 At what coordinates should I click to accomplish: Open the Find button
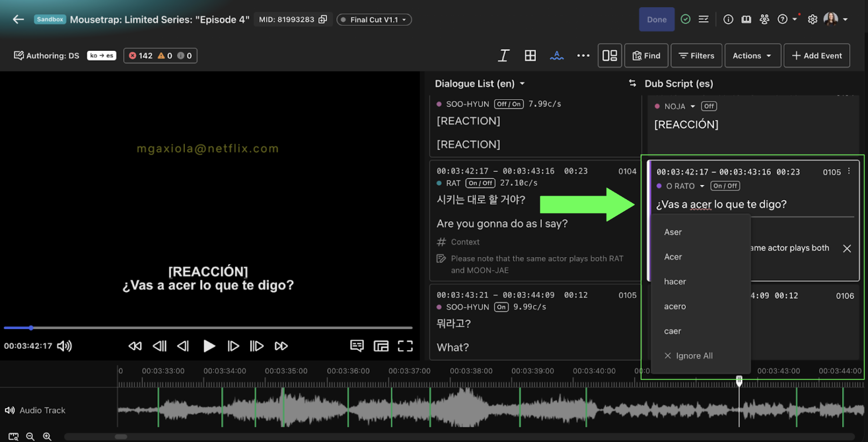646,55
